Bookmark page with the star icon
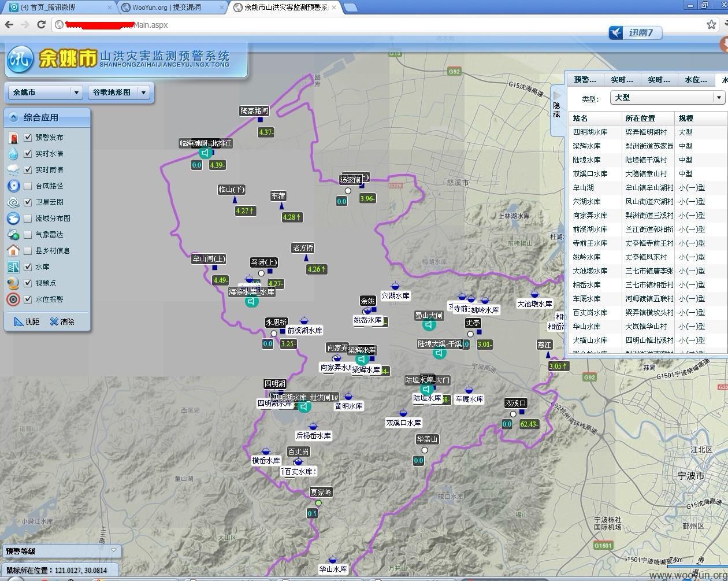Viewport: 728px width, 581px height. pos(711,24)
